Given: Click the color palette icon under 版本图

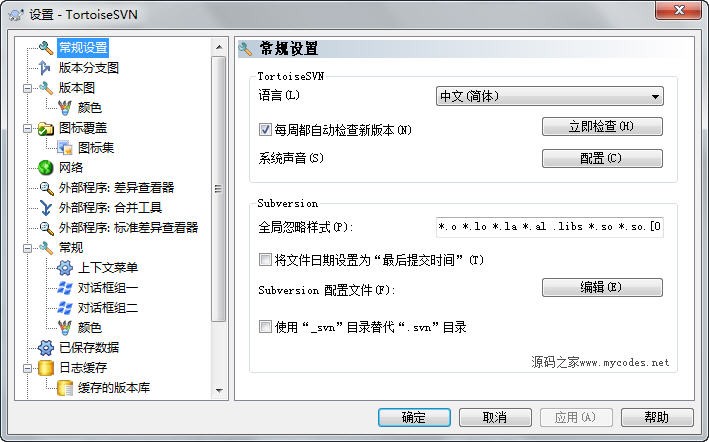Looking at the screenshot, I should (65, 108).
